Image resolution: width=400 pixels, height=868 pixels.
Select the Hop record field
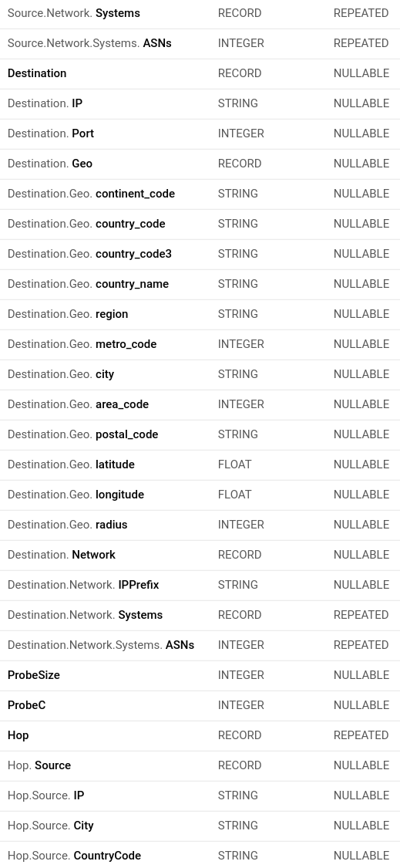(200, 735)
